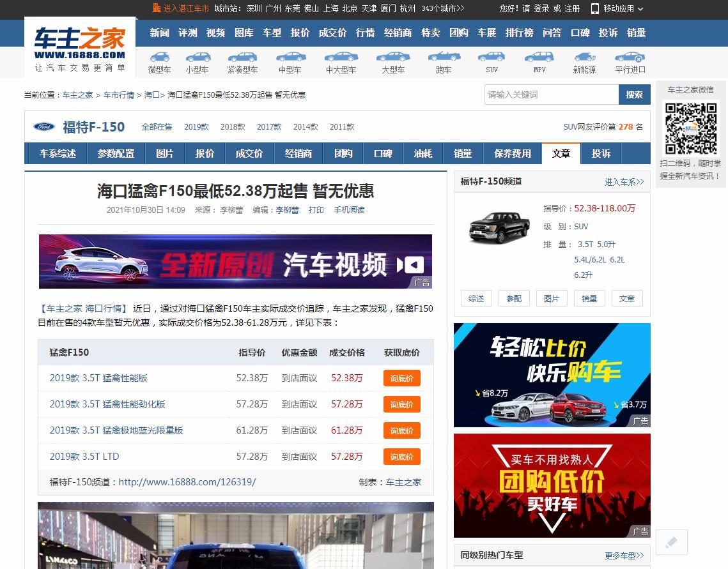Open the 新闻 top menu item
Screen dimensions: 728x569
coord(160,33)
